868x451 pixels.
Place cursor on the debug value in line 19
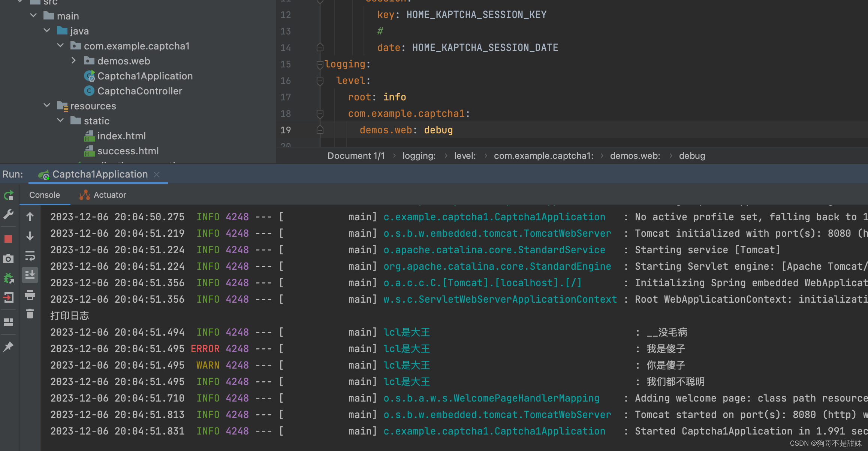(438, 130)
